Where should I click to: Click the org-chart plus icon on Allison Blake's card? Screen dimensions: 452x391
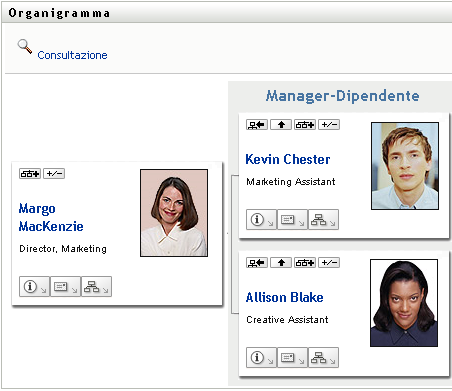click(x=305, y=263)
